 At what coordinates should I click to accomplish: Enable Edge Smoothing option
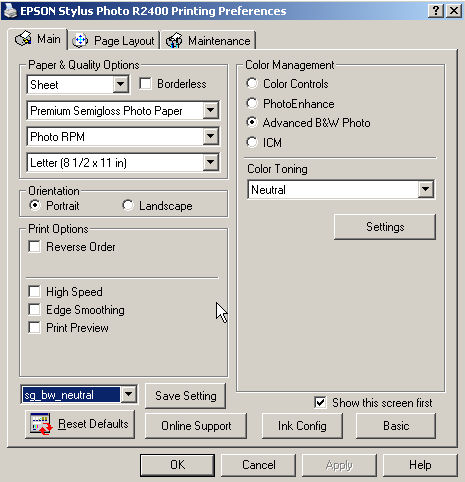pos(35,310)
